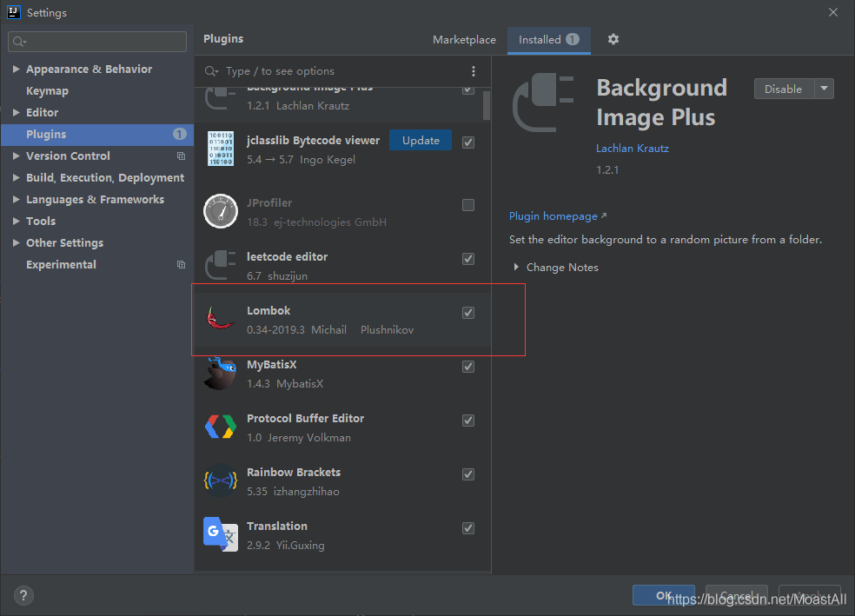Click the JProfiler gauge icon
855x616 pixels.
point(221,211)
